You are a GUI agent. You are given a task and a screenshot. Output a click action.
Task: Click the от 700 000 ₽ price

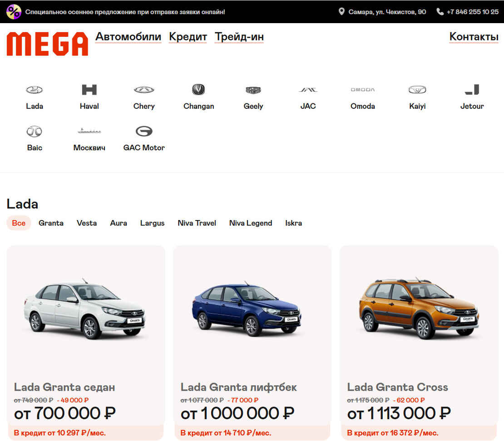tap(64, 413)
